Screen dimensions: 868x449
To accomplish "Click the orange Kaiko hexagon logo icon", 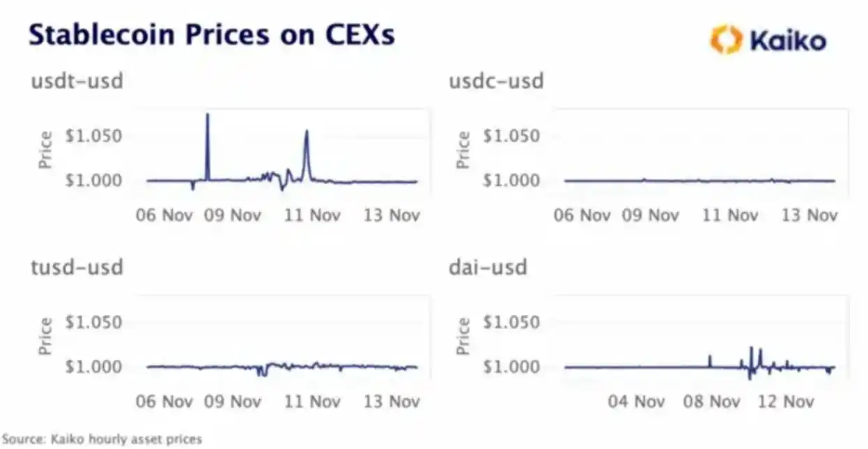I will pyautogui.click(x=726, y=39).
